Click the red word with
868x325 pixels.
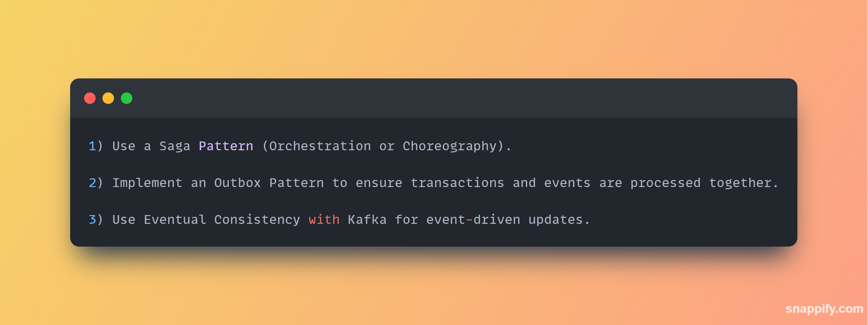pyautogui.click(x=324, y=219)
